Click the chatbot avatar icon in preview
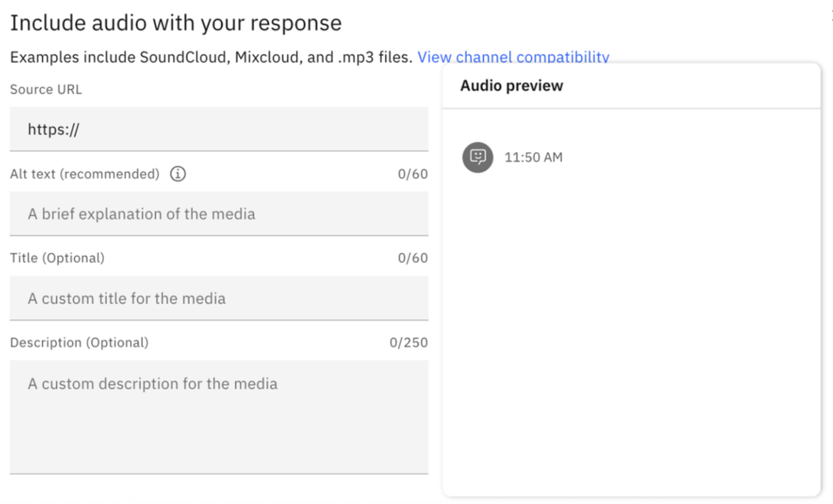 [x=477, y=157]
